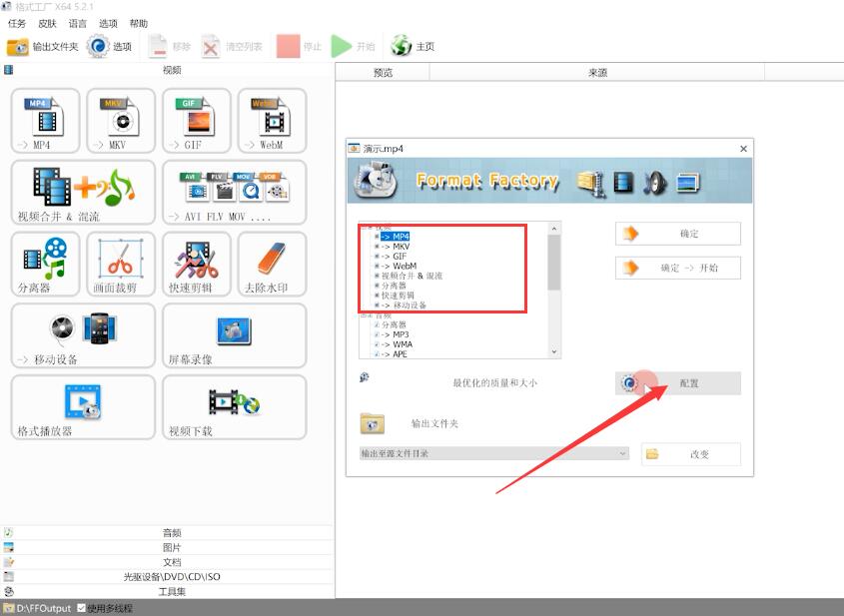Switch to the 工具集 category tab
This screenshot has width=844, height=616.
pyautogui.click(x=168, y=591)
